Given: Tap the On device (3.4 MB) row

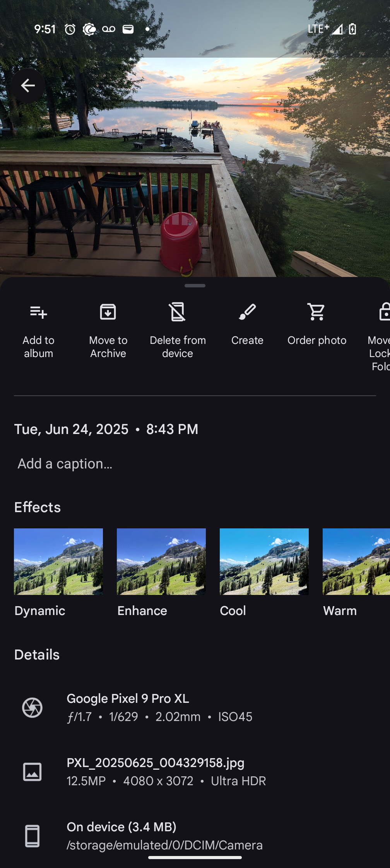Looking at the screenshot, I should pos(195,836).
